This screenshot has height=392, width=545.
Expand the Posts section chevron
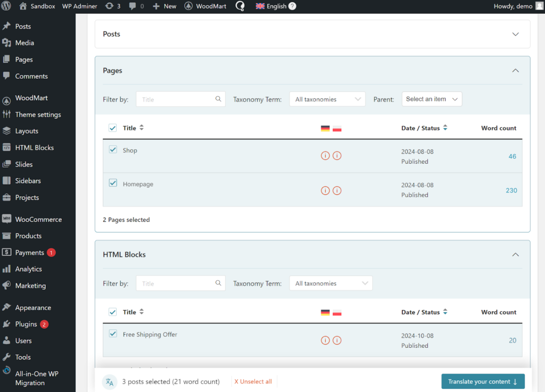coord(515,34)
